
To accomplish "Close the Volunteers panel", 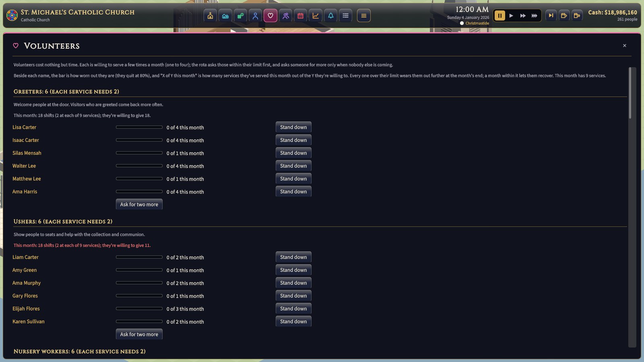I will tap(625, 45).
